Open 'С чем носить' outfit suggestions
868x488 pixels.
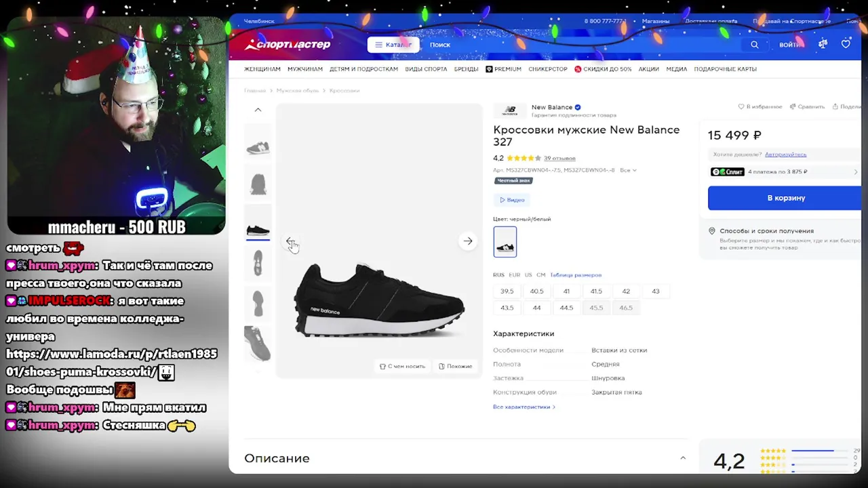(402, 366)
